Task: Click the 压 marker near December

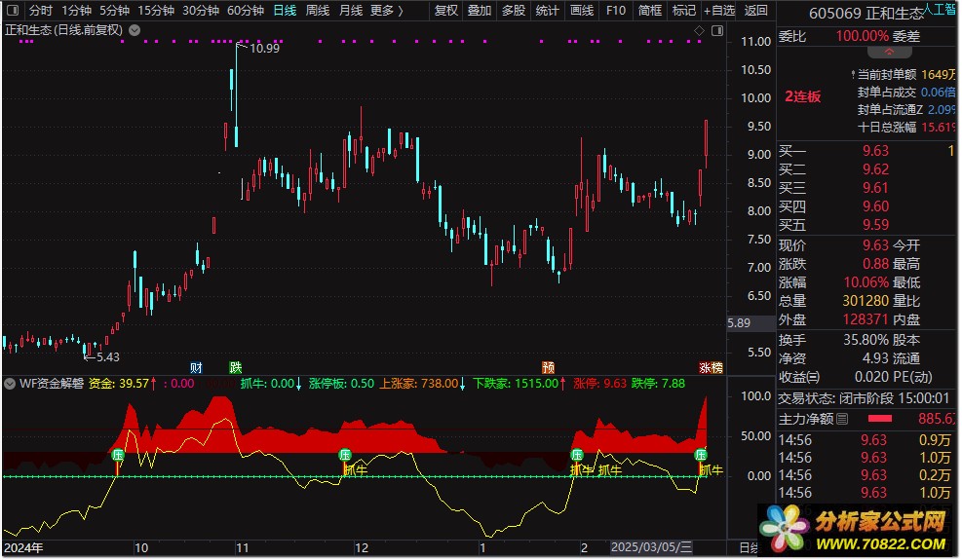Action: (x=345, y=455)
